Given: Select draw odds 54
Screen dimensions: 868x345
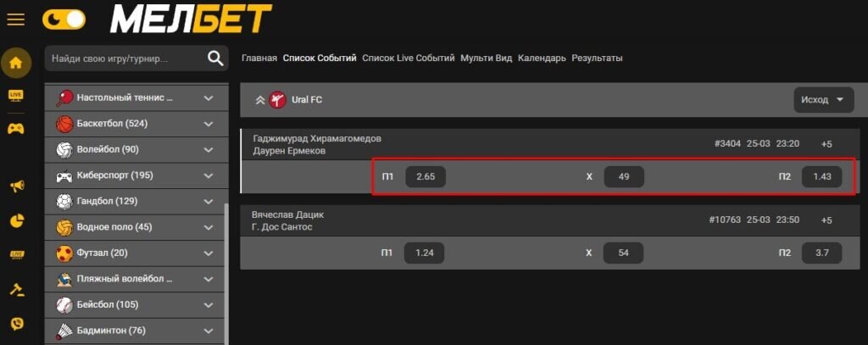Looking at the screenshot, I should pos(623,253).
